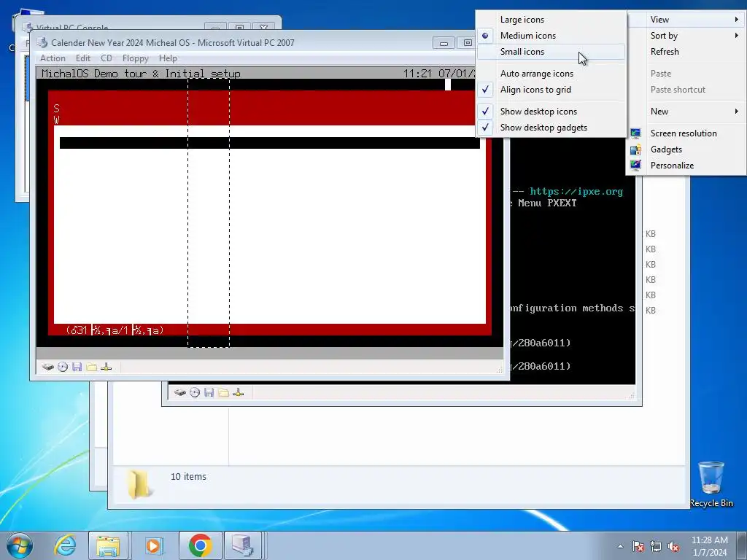Open Floppy menu in Virtual PC window
Image resolution: width=747 pixels, height=560 pixels.
(x=135, y=58)
